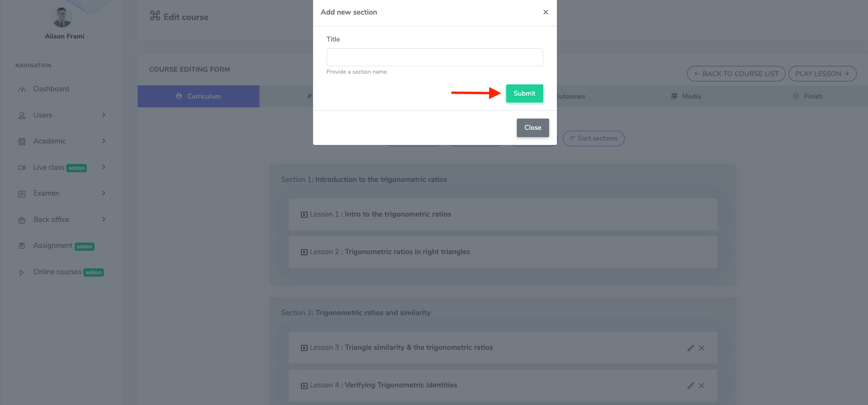The image size is (868, 405).
Task: Click the Submit button in the modal
Action: point(524,93)
